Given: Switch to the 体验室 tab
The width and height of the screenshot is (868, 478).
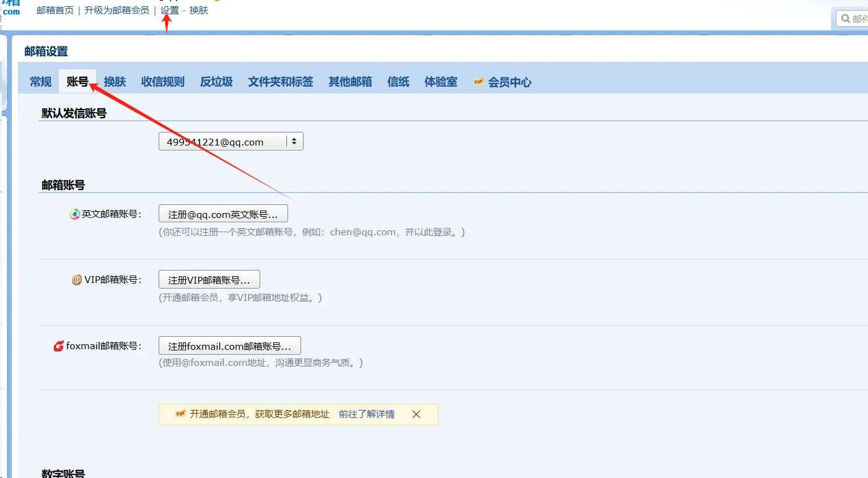Looking at the screenshot, I should click(441, 82).
